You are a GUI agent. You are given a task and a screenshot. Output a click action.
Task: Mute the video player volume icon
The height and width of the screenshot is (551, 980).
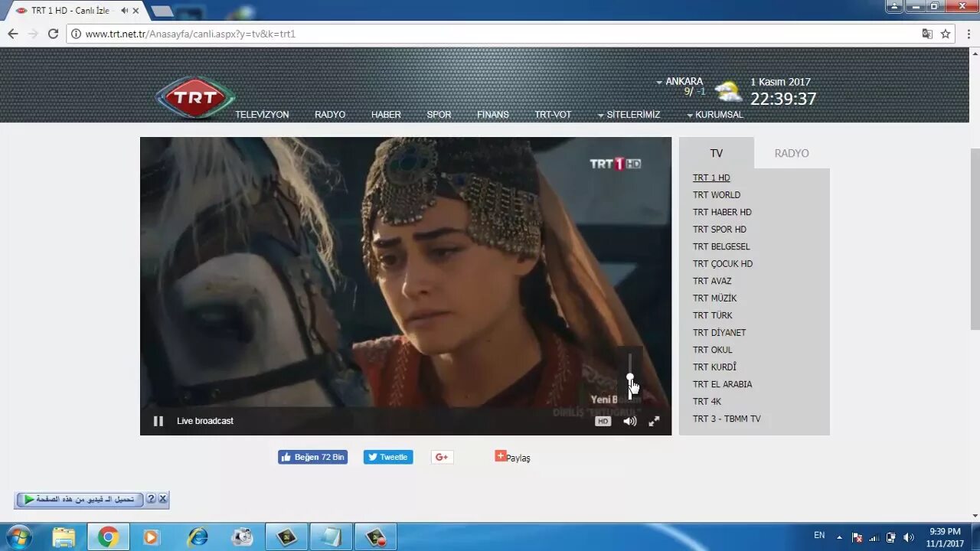click(x=629, y=421)
